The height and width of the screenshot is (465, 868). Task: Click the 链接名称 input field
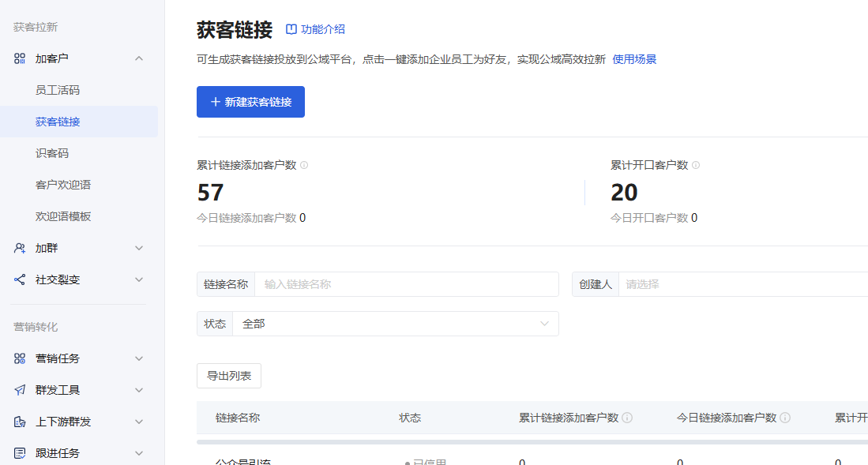[x=406, y=284]
